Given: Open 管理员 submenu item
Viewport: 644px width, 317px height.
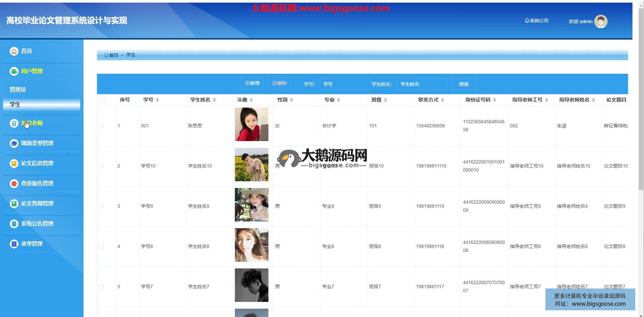Looking at the screenshot, I should [x=18, y=89].
